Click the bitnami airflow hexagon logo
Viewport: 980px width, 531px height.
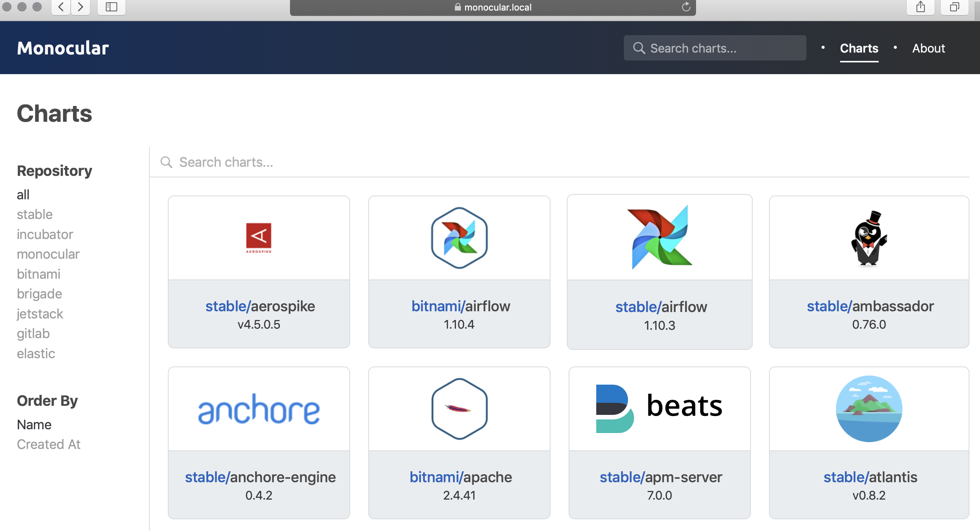tap(459, 238)
